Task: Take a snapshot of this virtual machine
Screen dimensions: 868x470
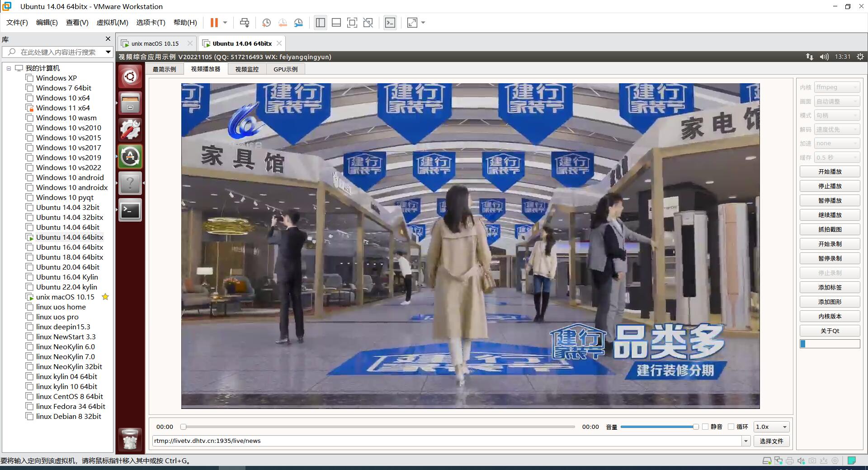Action: pyautogui.click(x=266, y=23)
